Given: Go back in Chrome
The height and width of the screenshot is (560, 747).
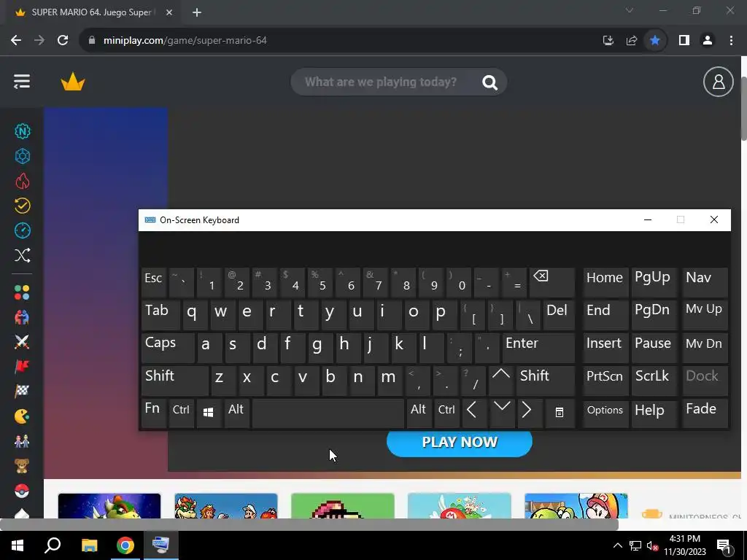Looking at the screenshot, I should [16, 41].
